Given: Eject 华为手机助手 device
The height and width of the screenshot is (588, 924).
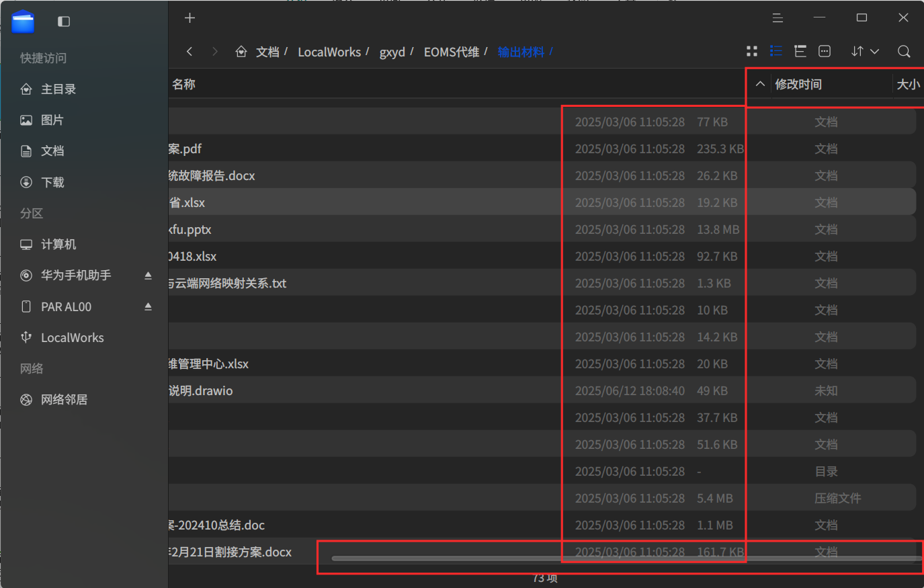Looking at the screenshot, I should 148,276.
